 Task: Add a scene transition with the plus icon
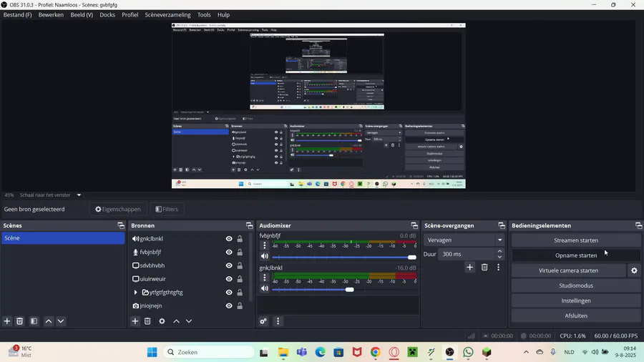[470, 267]
